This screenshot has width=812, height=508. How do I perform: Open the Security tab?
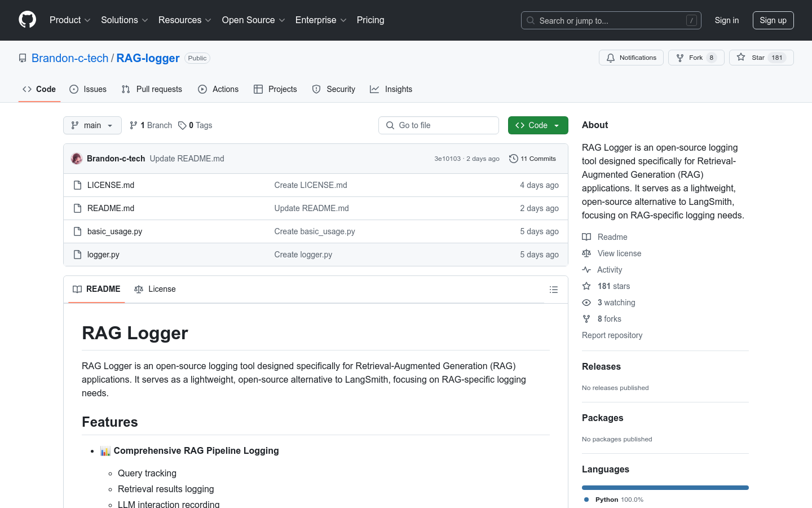pos(334,89)
